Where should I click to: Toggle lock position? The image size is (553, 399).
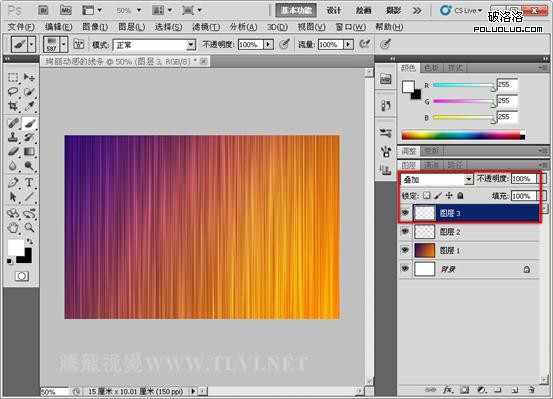tap(449, 195)
